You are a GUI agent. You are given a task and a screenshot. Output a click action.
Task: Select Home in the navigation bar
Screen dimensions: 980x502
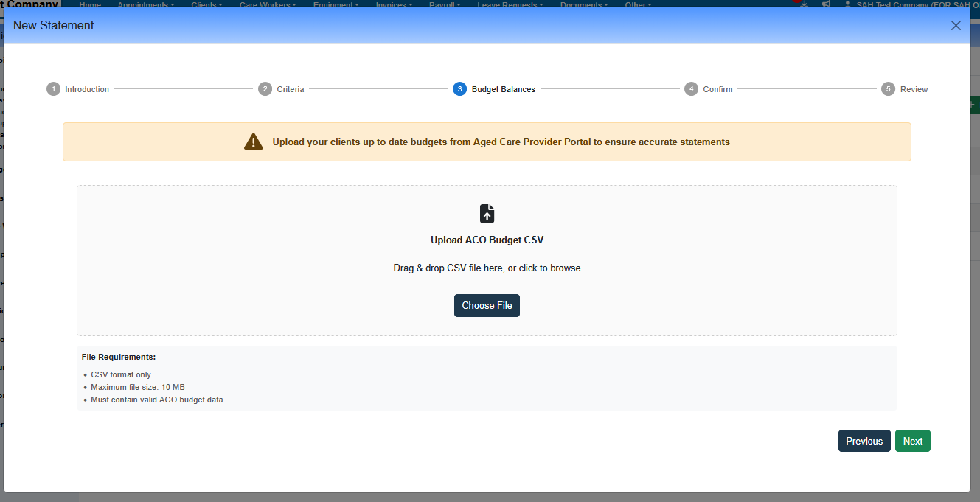[90, 4]
